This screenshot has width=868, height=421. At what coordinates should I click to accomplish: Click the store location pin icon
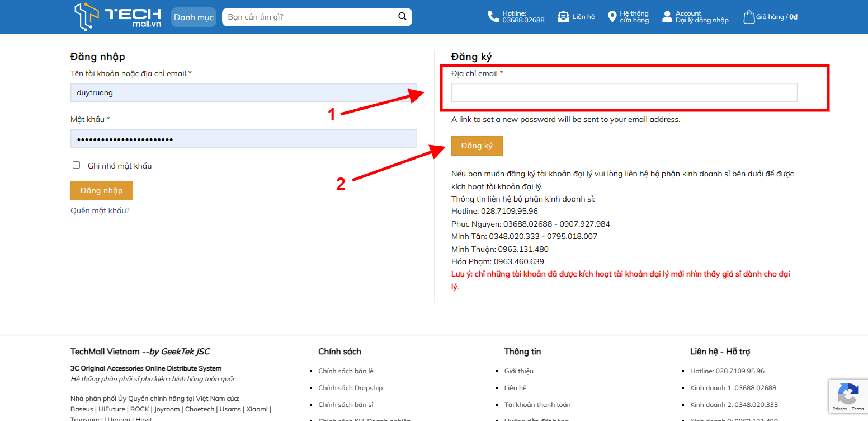[612, 17]
